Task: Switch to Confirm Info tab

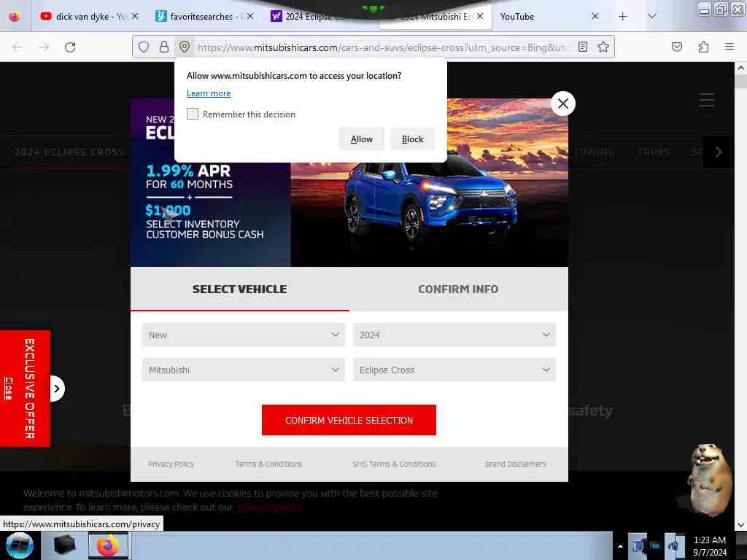Action: [x=458, y=289]
